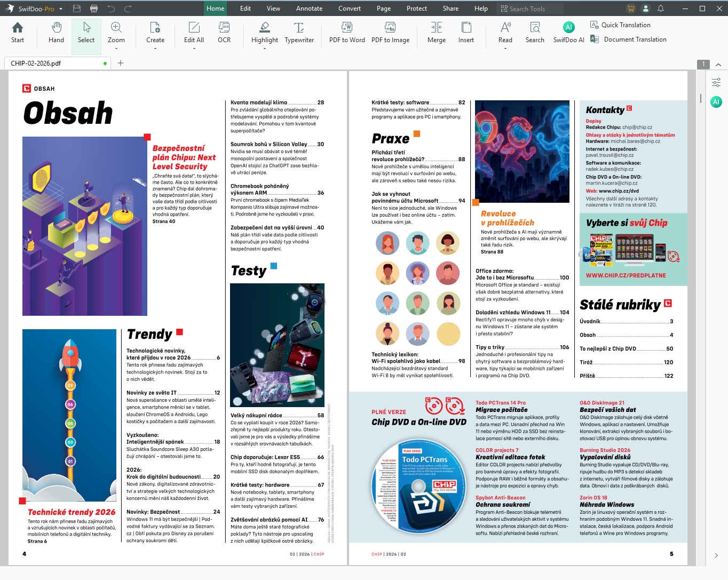Open the SwifDoo-Pro application menu arrow

[x=61, y=9]
